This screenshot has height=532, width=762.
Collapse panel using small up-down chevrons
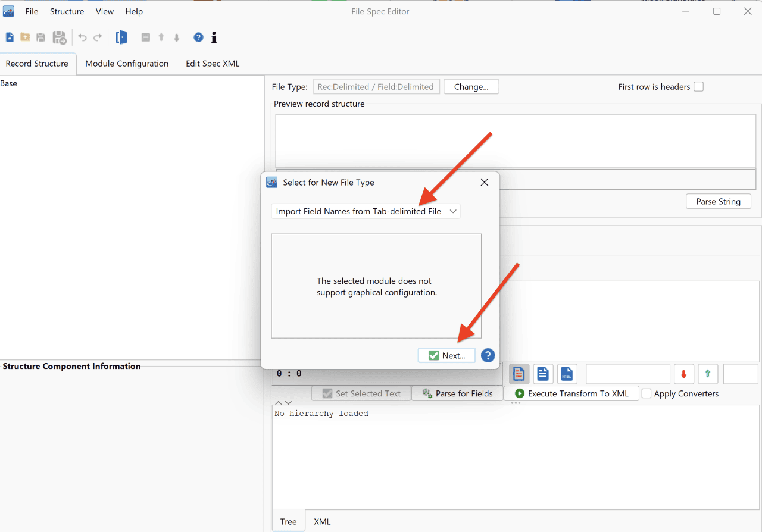click(283, 403)
